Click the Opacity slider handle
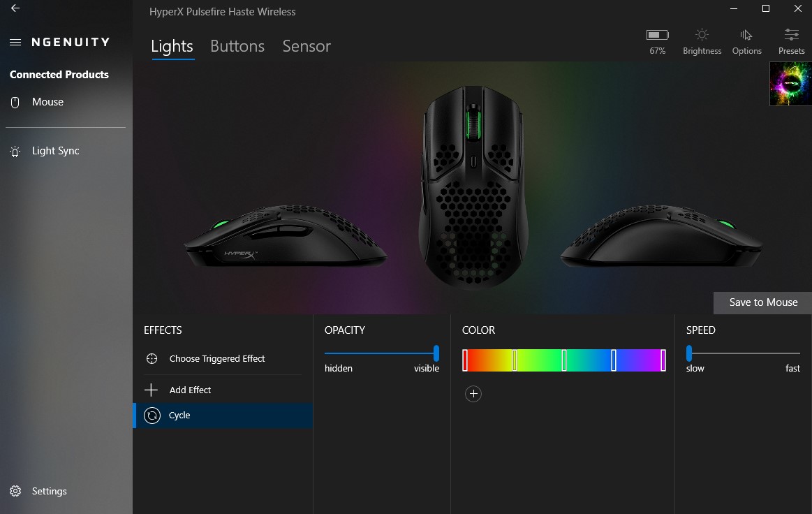The image size is (812, 514). [436, 353]
